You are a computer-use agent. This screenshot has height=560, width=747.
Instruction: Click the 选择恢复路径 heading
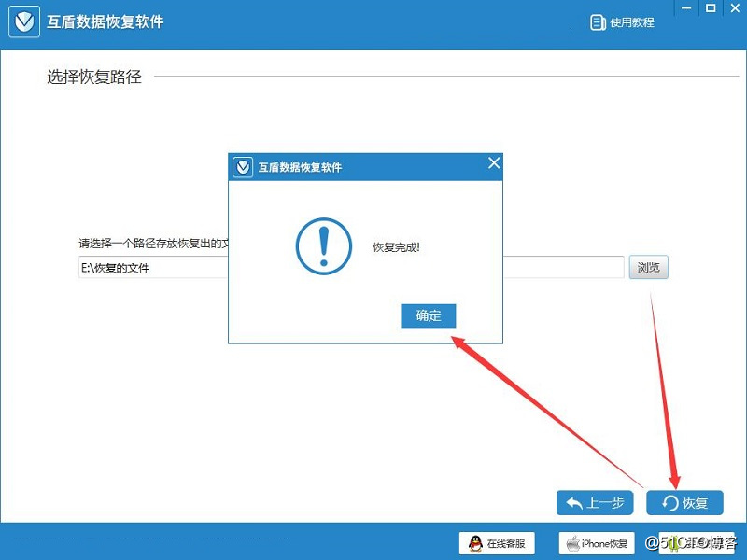pyautogui.click(x=94, y=77)
